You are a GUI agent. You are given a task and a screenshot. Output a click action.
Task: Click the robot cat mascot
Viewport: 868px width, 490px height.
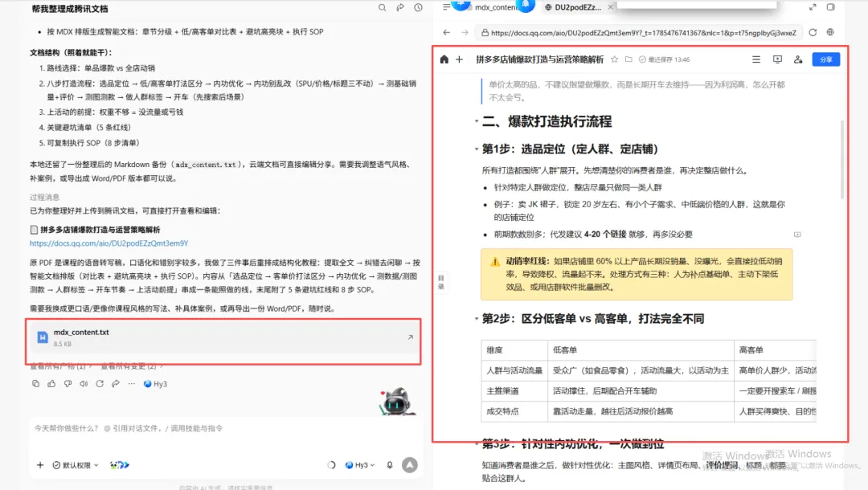pos(395,401)
